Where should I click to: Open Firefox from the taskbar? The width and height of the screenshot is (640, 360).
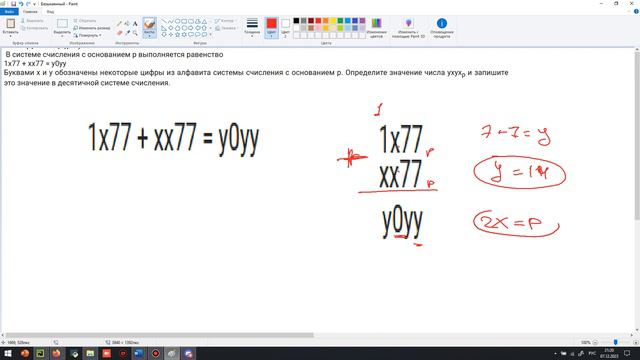pos(56,353)
